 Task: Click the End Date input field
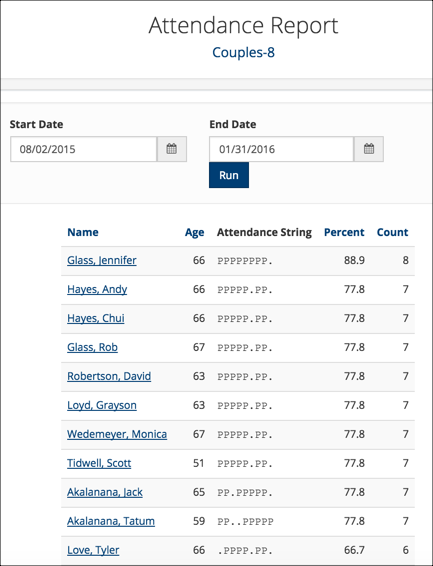coord(281,149)
